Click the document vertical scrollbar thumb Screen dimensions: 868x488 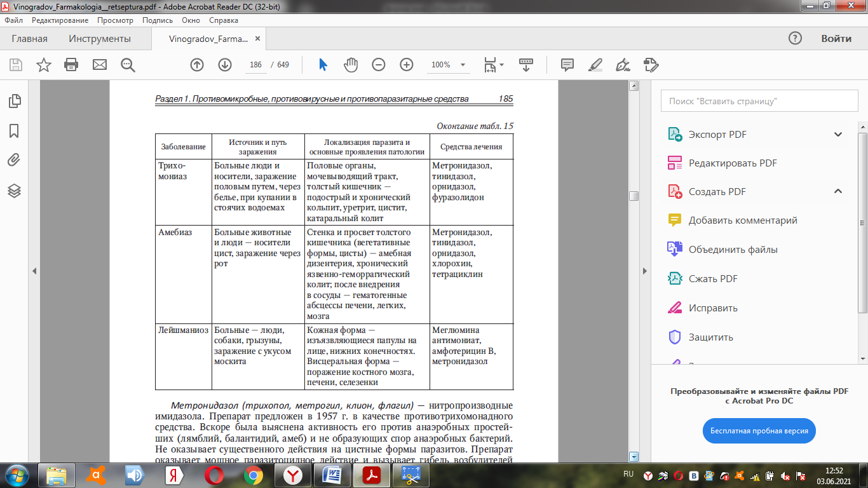634,196
